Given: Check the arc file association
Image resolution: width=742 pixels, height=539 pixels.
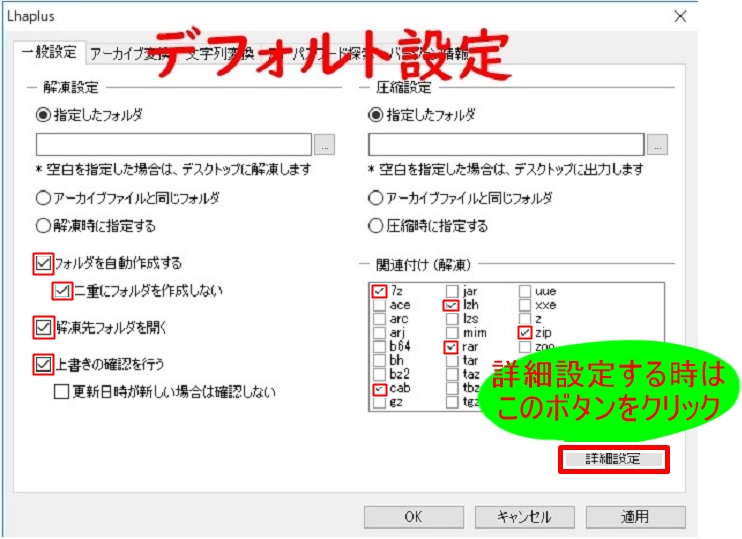Looking at the screenshot, I should coord(379,319).
